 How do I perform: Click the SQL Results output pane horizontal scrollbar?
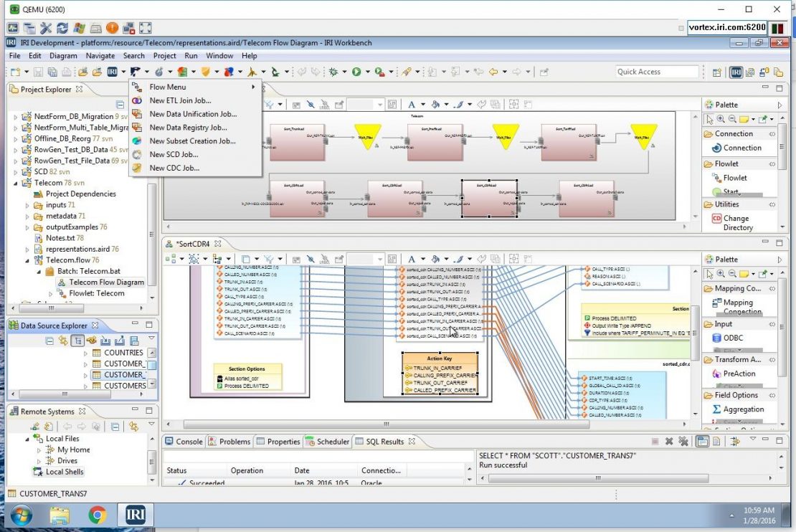(598, 478)
